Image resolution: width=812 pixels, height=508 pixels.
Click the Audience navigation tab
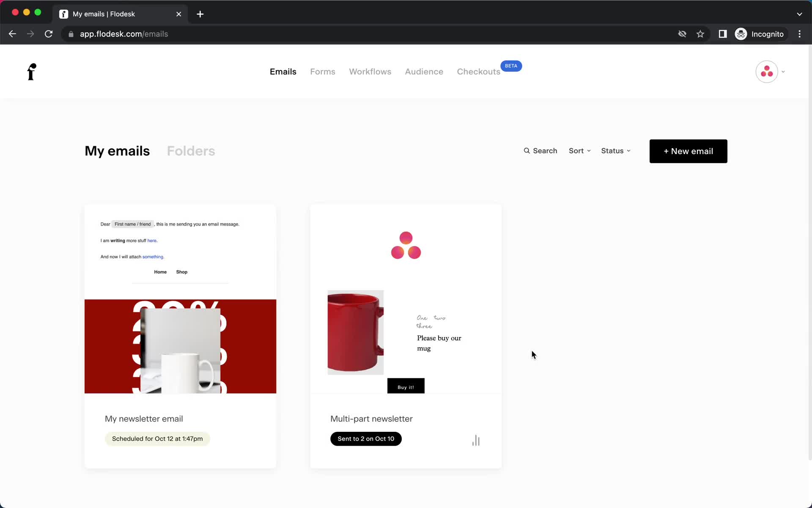click(x=425, y=72)
